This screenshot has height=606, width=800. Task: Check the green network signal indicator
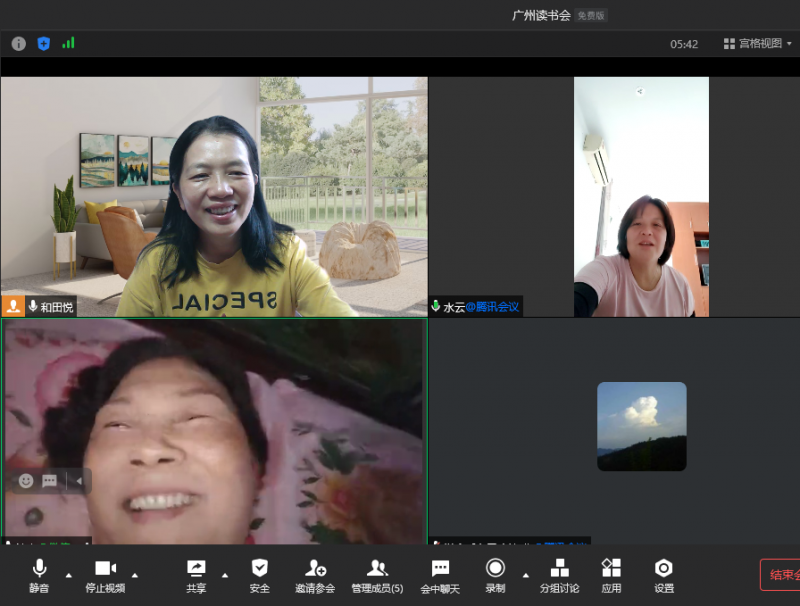pyautogui.click(x=68, y=43)
